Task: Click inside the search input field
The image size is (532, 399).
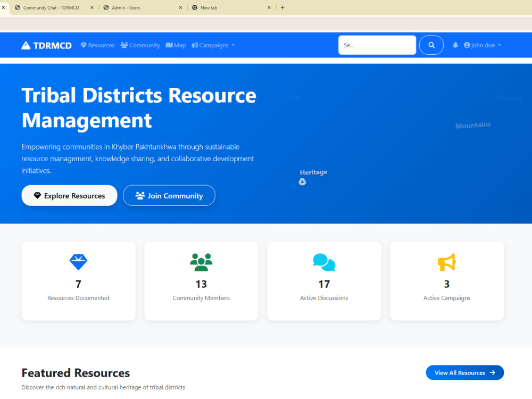Action: point(377,45)
